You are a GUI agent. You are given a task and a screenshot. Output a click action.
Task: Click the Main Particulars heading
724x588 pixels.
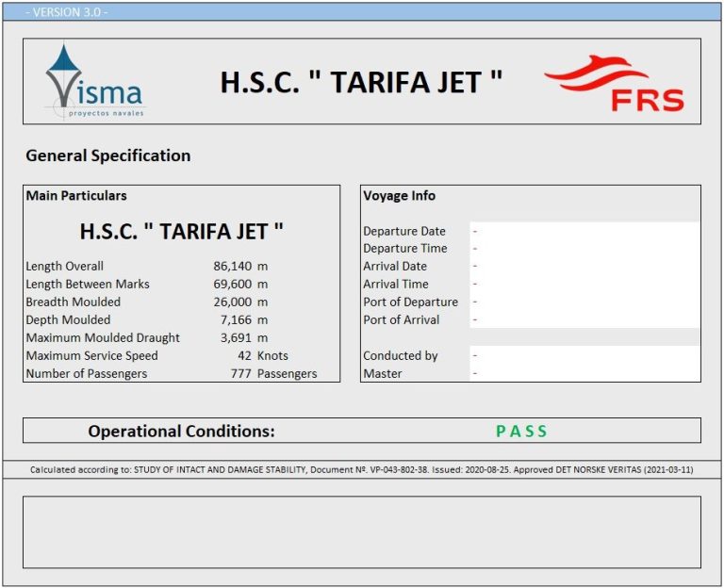(76, 196)
